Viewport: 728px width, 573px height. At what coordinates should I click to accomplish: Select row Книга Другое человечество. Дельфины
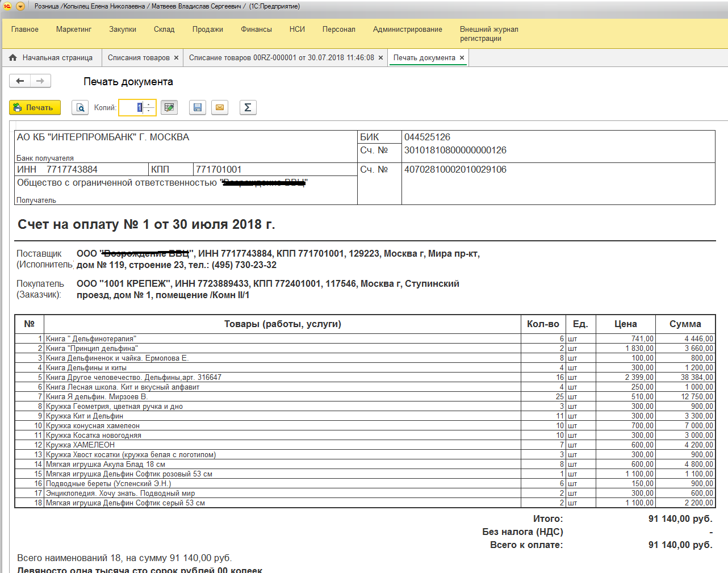pos(365,378)
